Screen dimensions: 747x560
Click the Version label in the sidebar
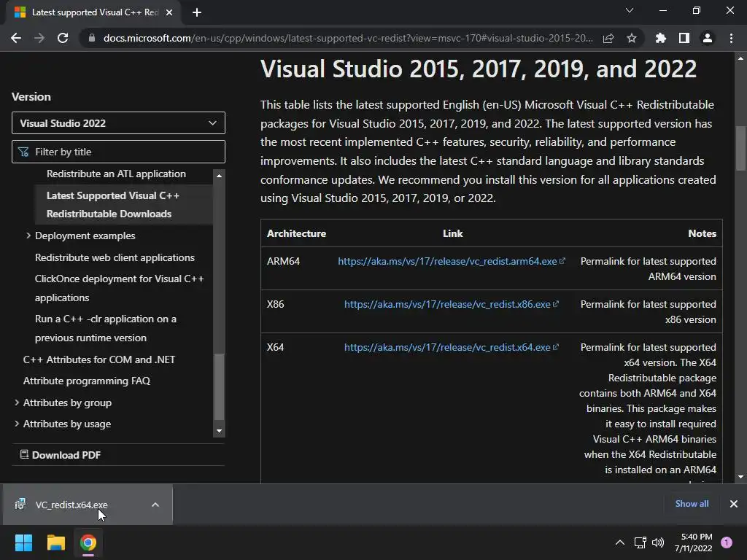click(x=31, y=97)
